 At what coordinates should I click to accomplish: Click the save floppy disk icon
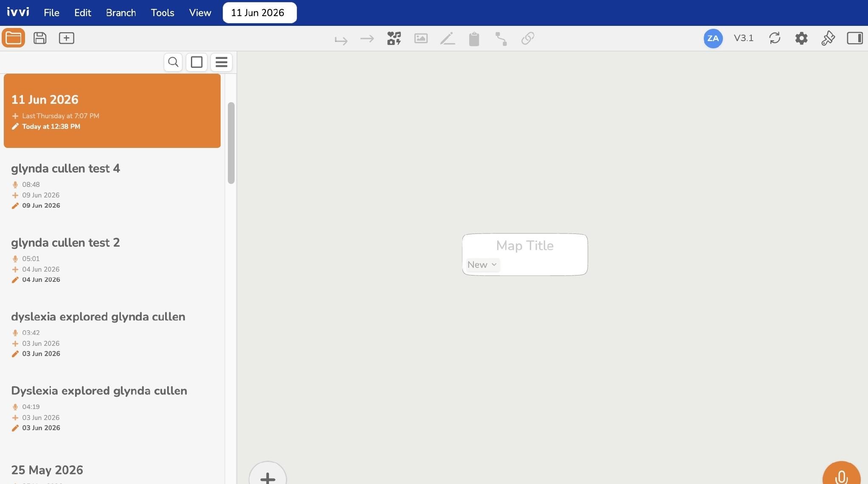click(x=40, y=38)
